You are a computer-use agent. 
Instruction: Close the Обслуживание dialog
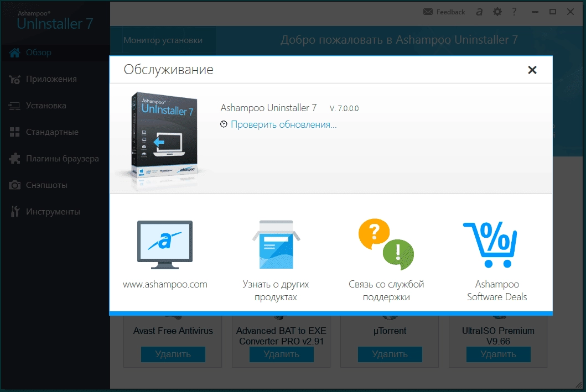point(532,70)
